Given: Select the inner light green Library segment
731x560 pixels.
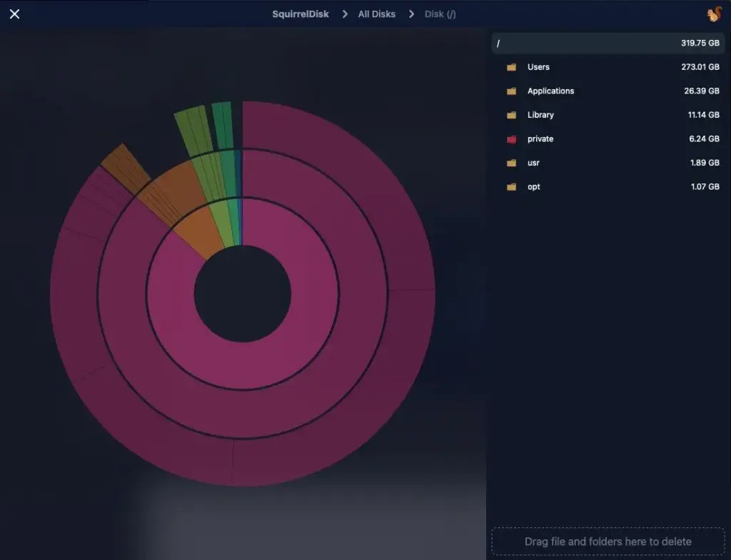Looking at the screenshot, I should 223,223.
